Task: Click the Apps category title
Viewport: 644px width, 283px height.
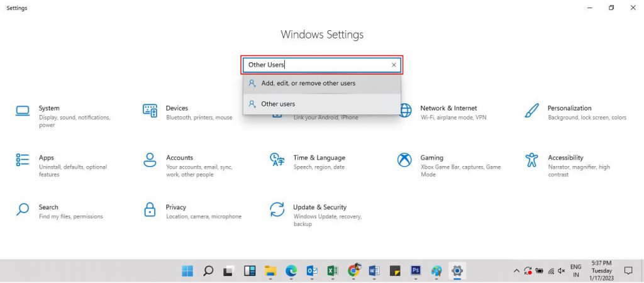Action: [47, 158]
